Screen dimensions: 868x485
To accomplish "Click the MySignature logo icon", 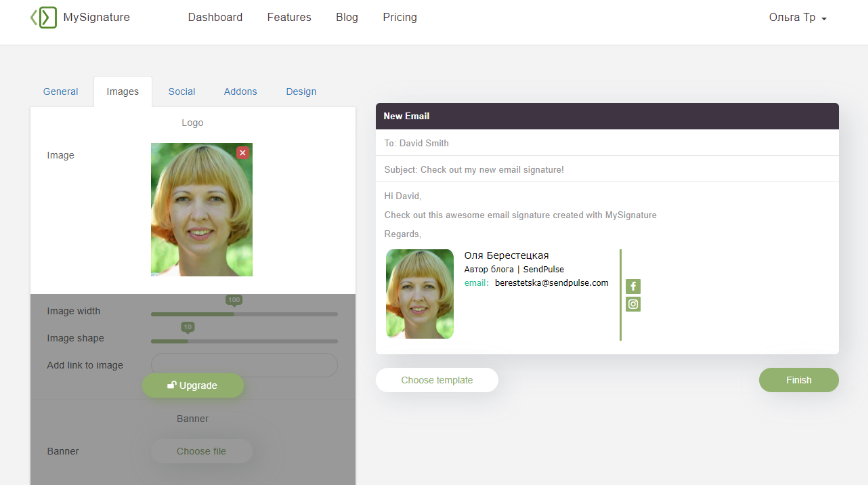I will pyautogui.click(x=44, y=17).
